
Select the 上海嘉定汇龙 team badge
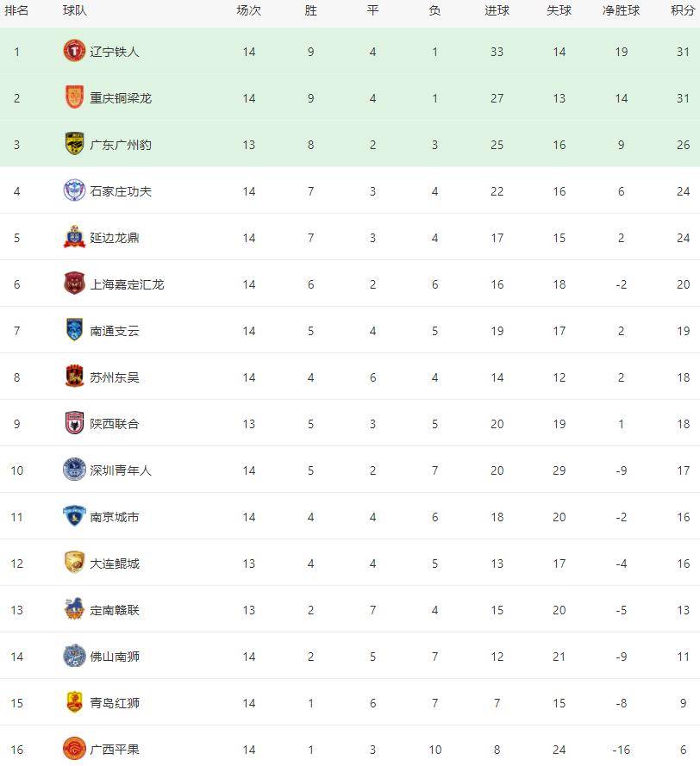pyautogui.click(x=74, y=283)
